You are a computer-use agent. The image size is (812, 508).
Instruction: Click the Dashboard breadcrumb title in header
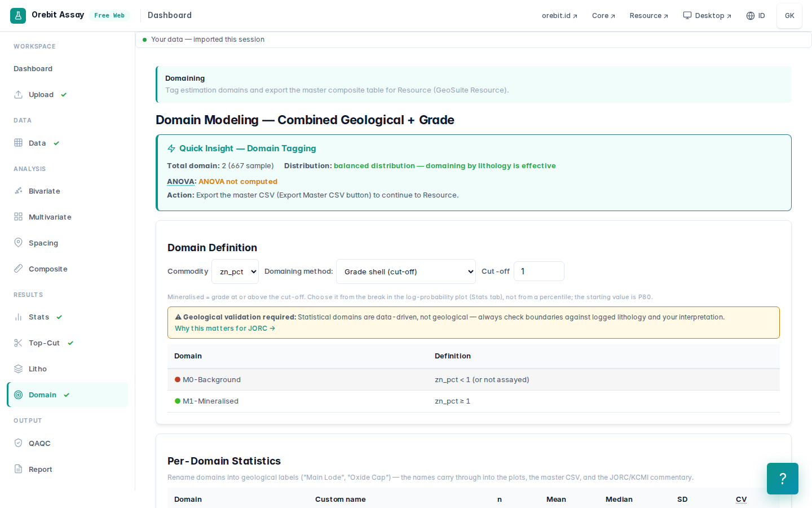pos(170,15)
